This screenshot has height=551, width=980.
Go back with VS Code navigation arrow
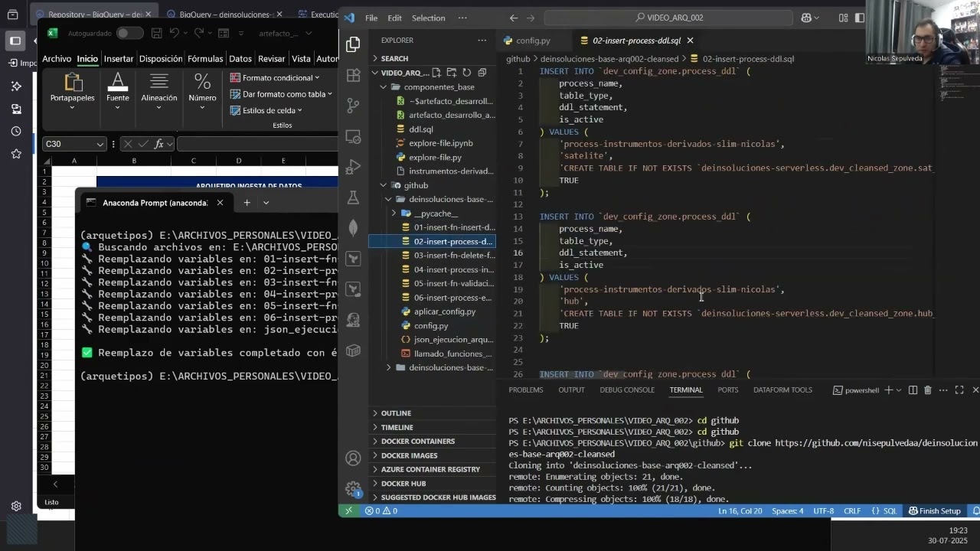[513, 18]
